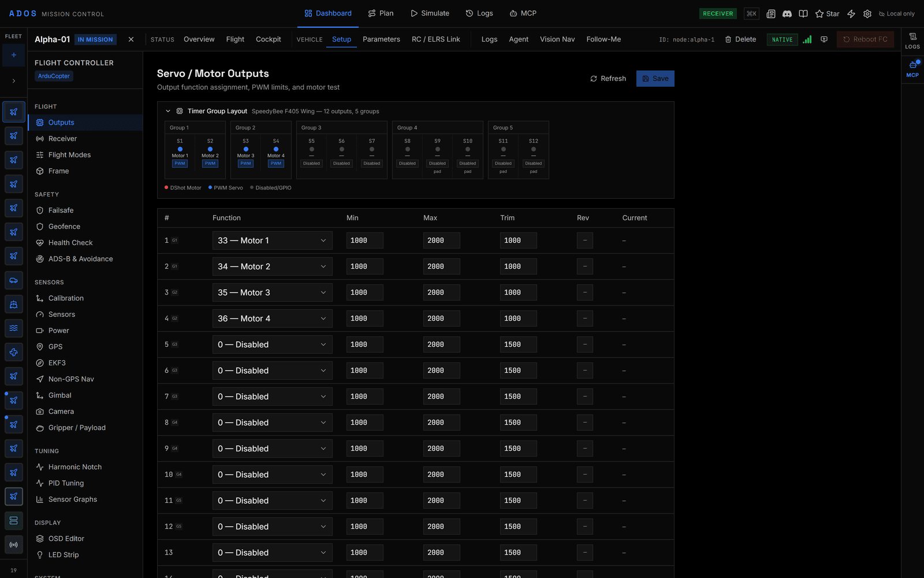This screenshot has width=924, height=578.
Task: Open the settings gear in the header
Action: point(867,13)
